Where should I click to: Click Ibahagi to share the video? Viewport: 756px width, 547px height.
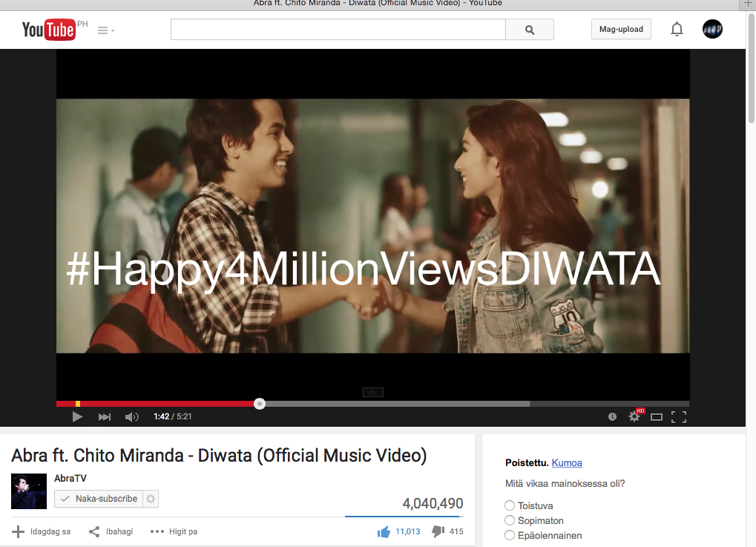111,531
